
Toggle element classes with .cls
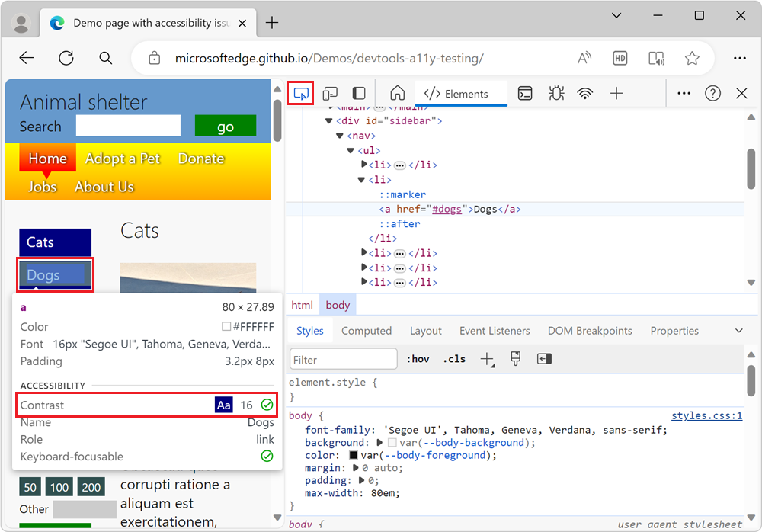tap(453, 358)
